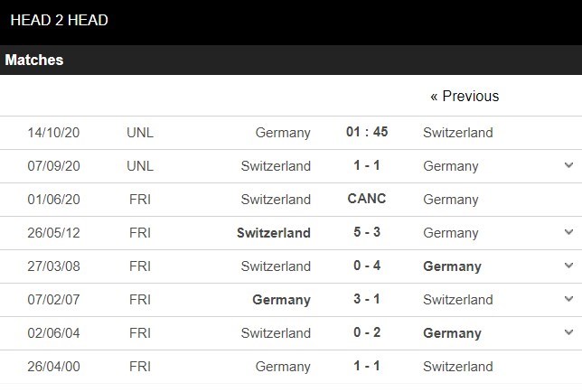Click FRI competition label on 26/04/00

[x=140, y=366]
